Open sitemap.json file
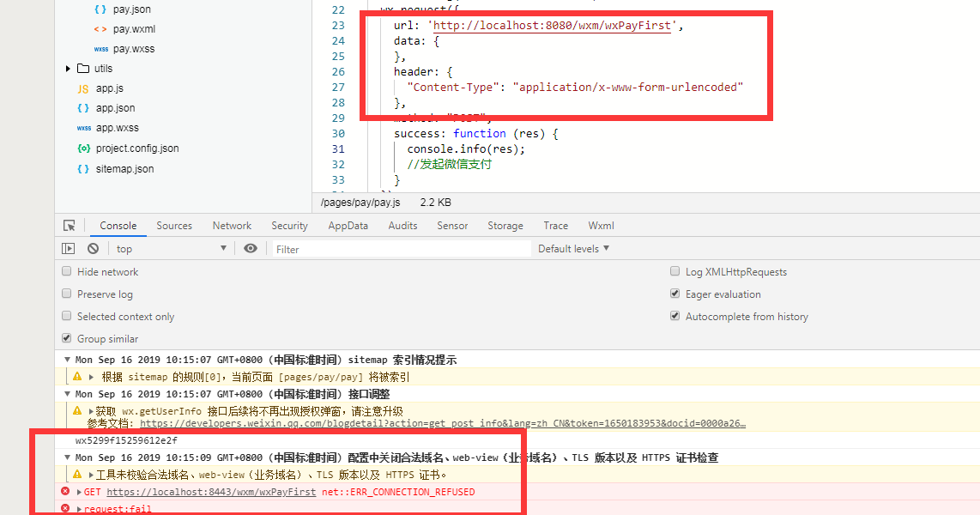Image resolution: width=980 pixels, height=515 pixels. point(124,169)
